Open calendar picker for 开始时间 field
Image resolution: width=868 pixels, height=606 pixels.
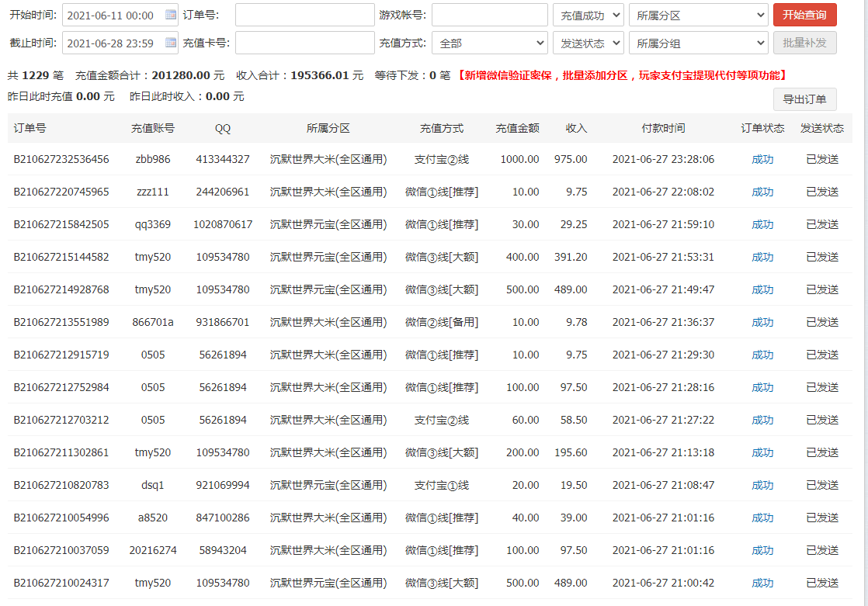[171, 15]
